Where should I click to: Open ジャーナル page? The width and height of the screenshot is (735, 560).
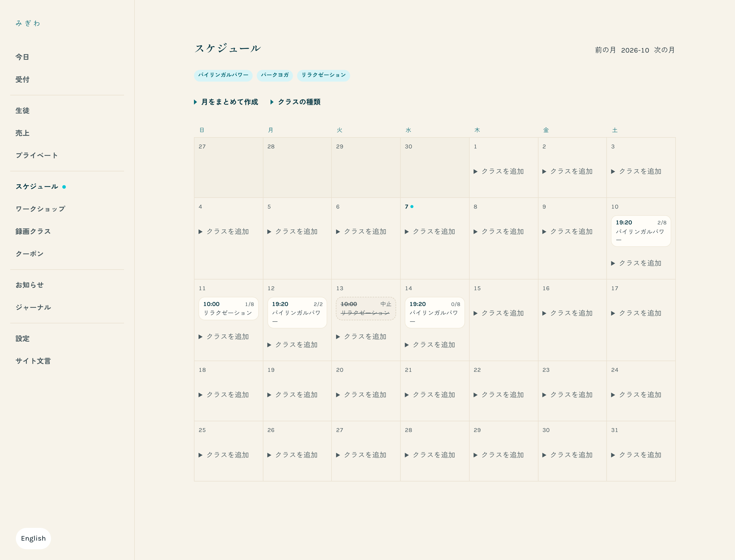33,307
